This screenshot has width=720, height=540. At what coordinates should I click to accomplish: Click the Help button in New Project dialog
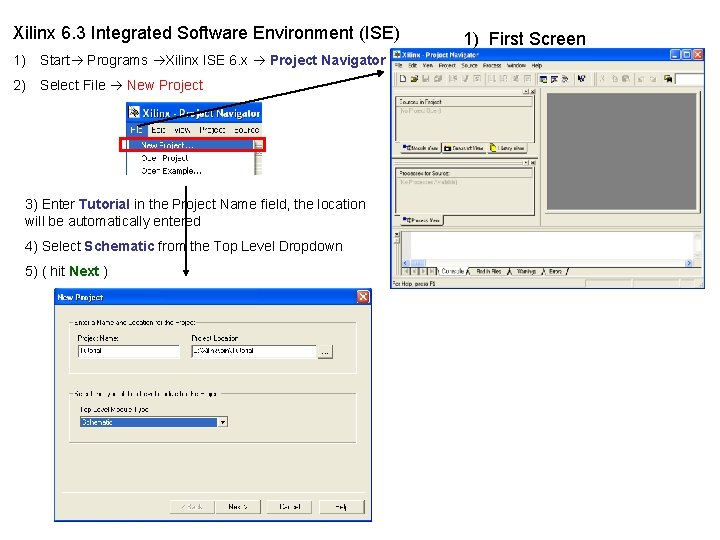point(342,506)
